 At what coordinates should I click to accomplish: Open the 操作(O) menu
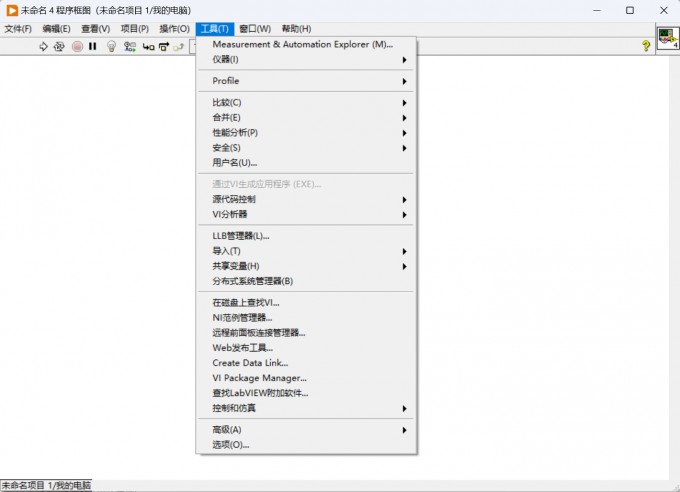174,29
